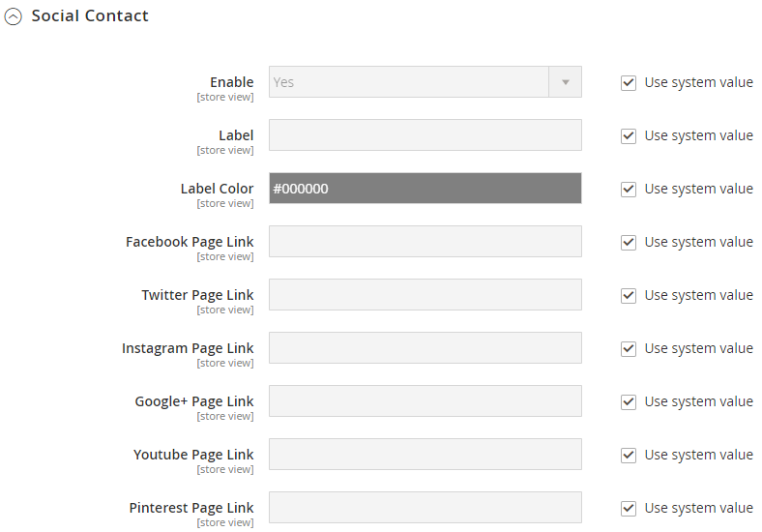The image size is (762, 532).
Task: Toggle Use system value for Instagram Page Link
Action: tap(629, 348)
